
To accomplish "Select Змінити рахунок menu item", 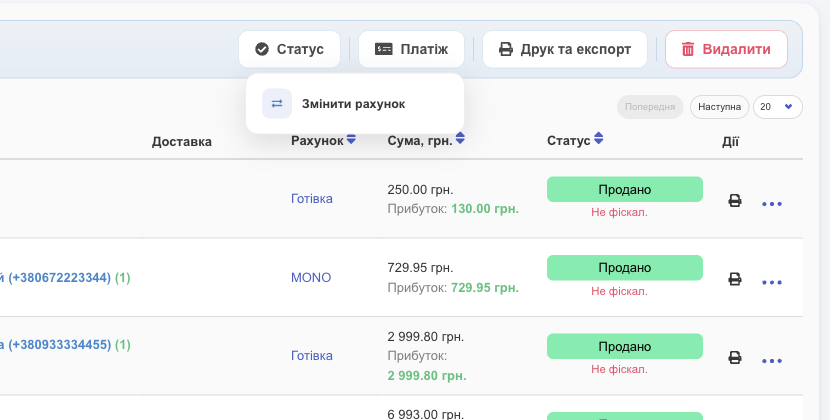I will (355, 104).
